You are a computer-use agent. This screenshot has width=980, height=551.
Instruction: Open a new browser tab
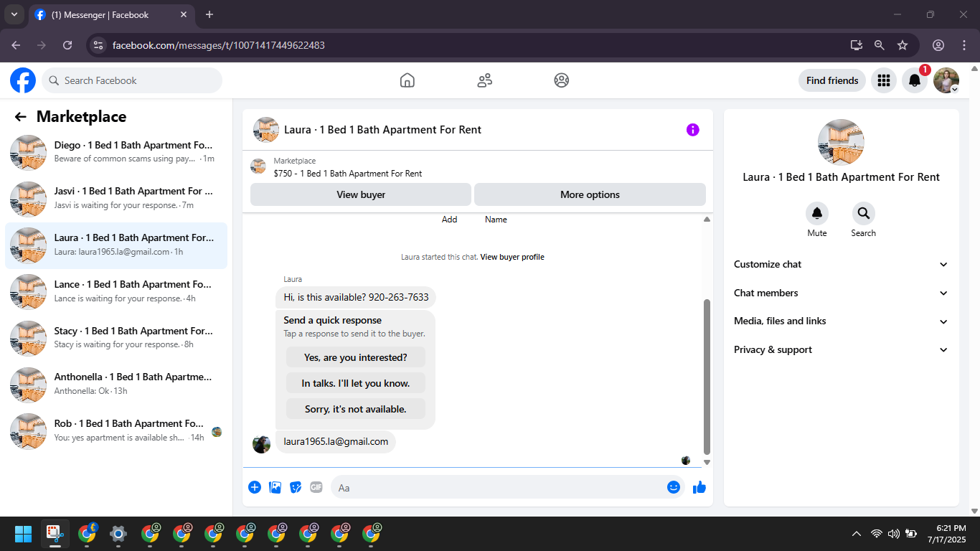[x=209, y=14]
